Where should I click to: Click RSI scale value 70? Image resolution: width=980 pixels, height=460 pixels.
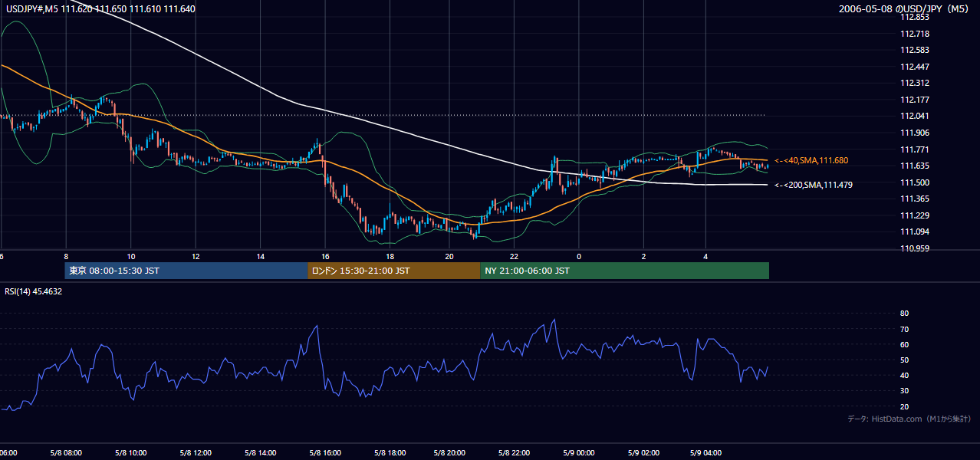[904, 329]
